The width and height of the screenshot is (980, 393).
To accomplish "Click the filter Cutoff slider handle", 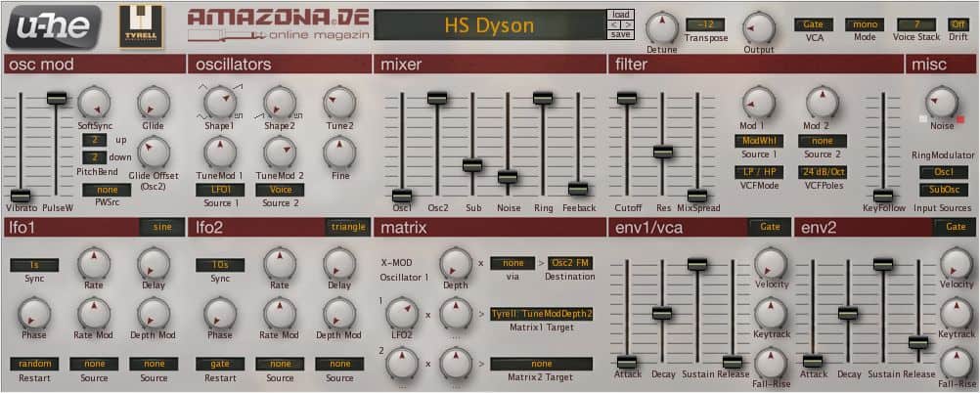I will (x=626, y=98).
